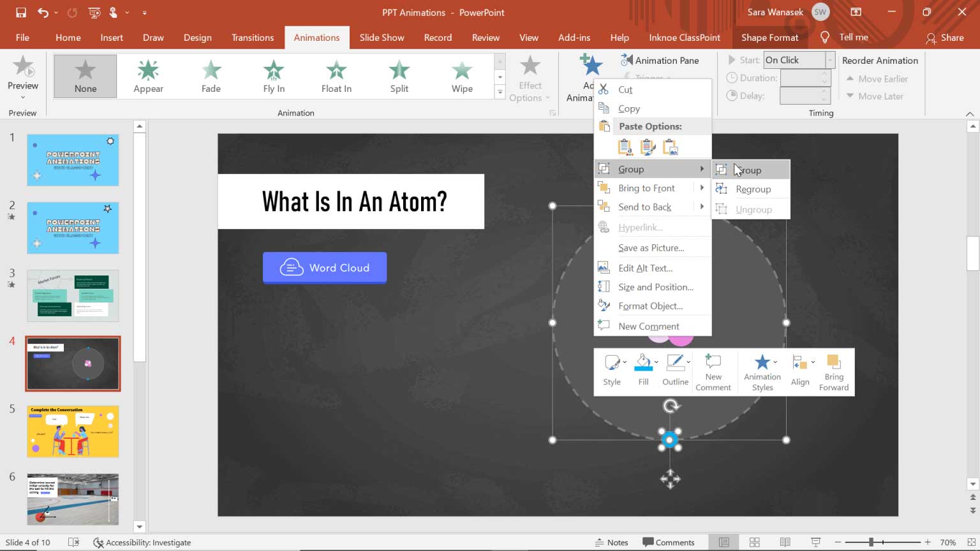Click Bring Forward on the mini toolbar

point(833,372)
